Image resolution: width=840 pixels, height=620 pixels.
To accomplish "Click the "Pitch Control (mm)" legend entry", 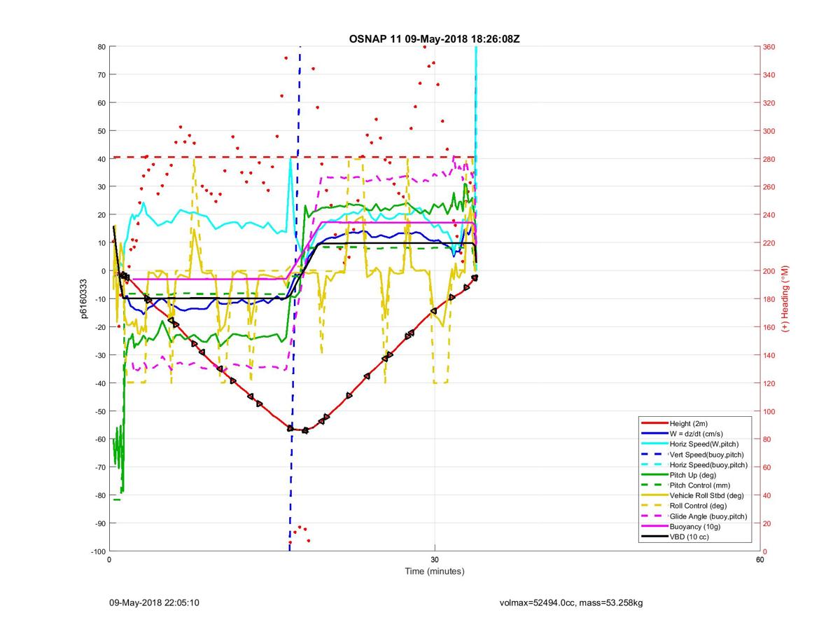I will [x=701, y=485].
